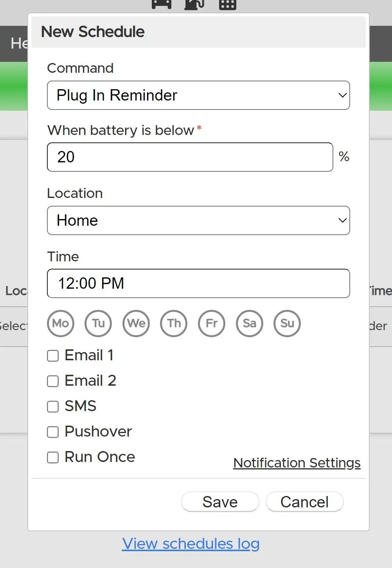This screenshot has width=392, height=568.
Task: Toggle the Sa day button
Action: [x=250, y=324]
